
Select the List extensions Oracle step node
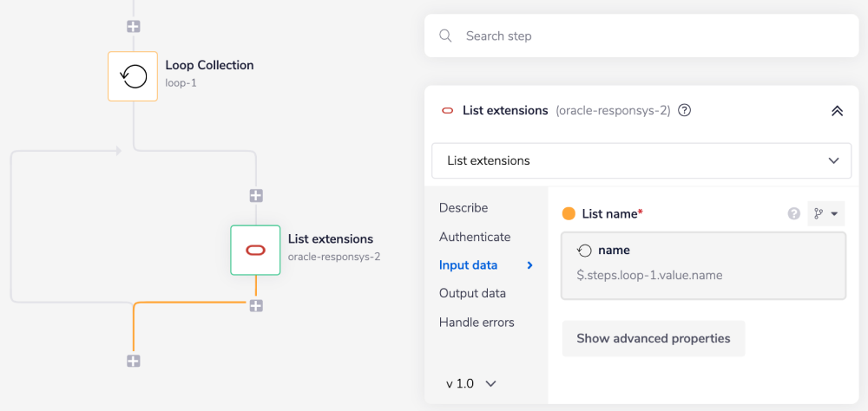(x=255, y=251)
